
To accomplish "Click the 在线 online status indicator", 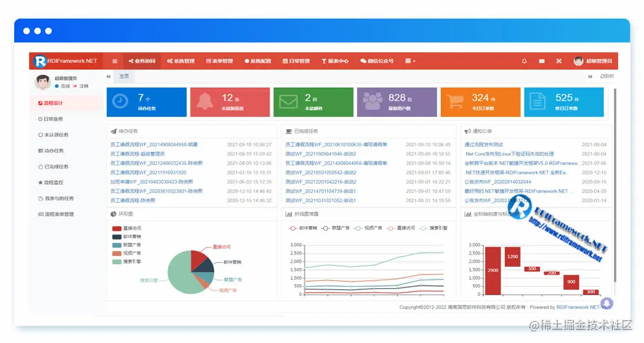I will pyautogui.click(x=63, y=86).
